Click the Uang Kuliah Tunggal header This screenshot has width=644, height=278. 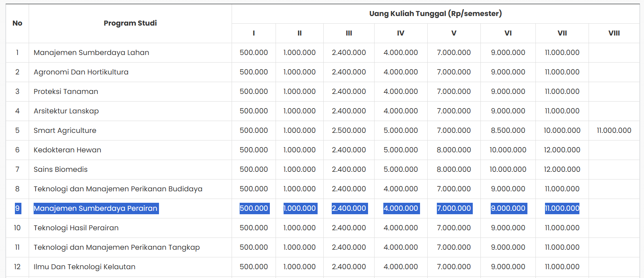[435, 14]
